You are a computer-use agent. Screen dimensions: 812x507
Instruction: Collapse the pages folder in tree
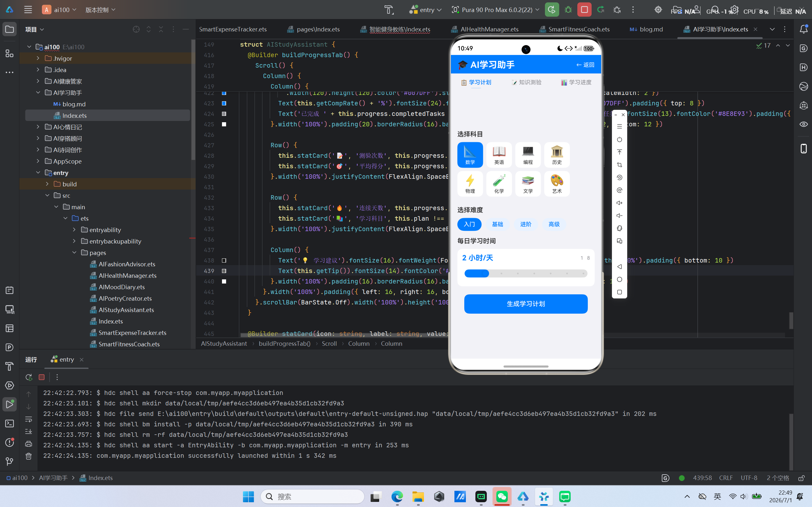pos(74,252)
